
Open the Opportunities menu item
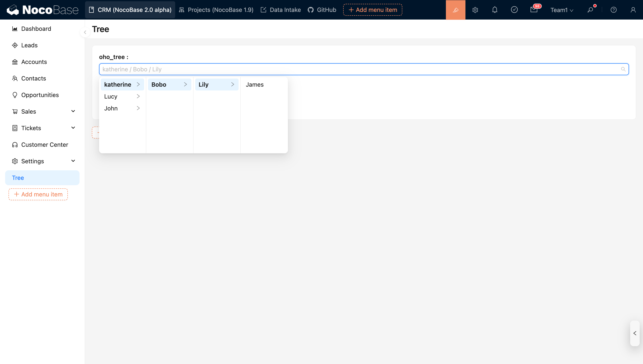tap(40, 95)
